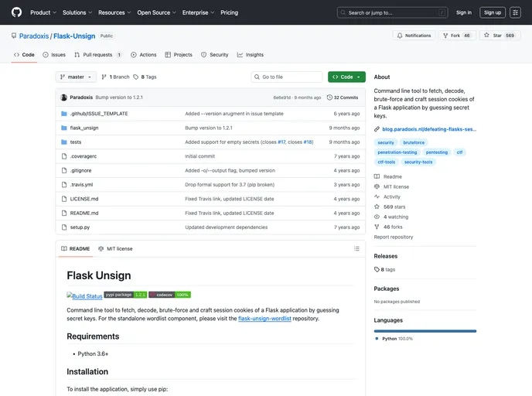Click the codecov 100% badge
This screenshot has width=532, height=396.
(x=169, y=295)
